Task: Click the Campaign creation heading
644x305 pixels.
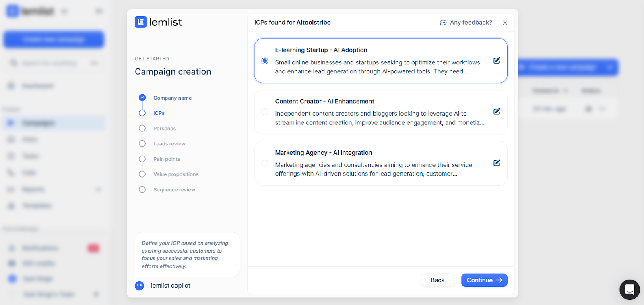Action: [173, 71]
